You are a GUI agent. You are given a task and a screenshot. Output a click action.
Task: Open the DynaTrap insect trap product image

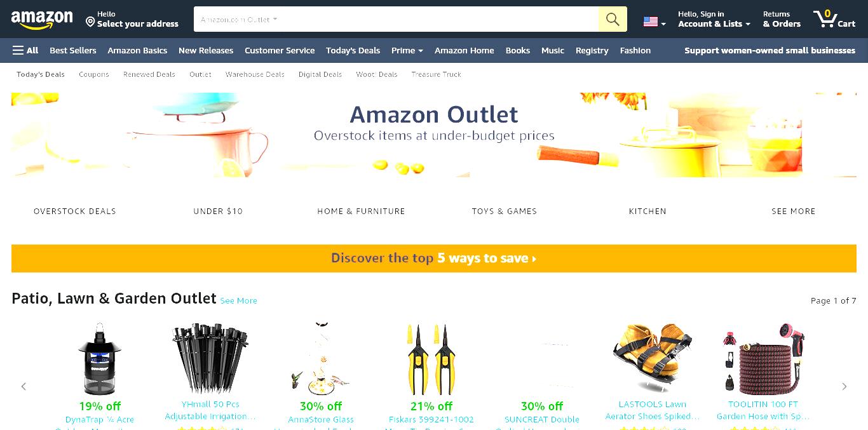(100, 359)
